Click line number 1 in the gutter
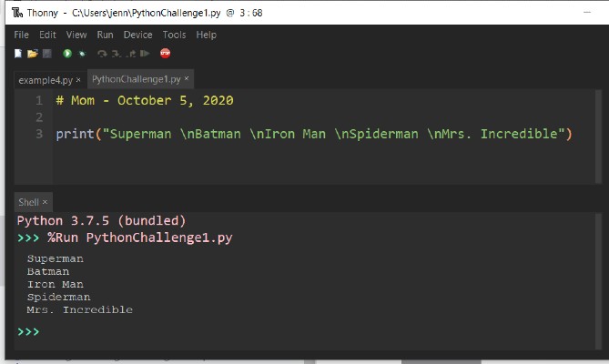The height and width of the screenshot is (364, 609). click(39, 100)
